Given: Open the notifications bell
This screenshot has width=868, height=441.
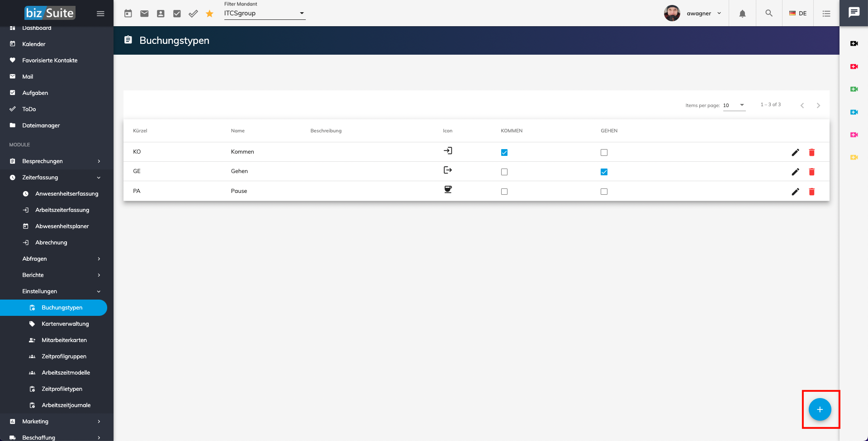Looking at the screenshot, I should coord(742,14).
